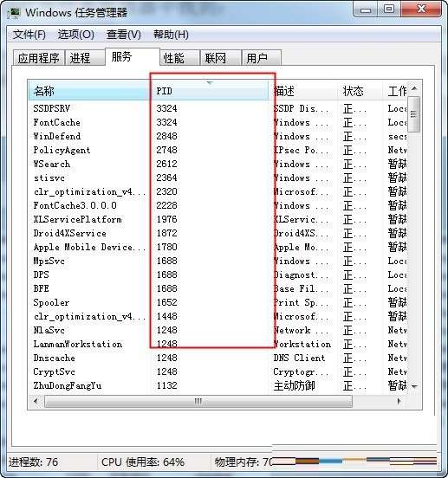This screenshot has height=478, width=448.
Task: Select the WSearch service row
Action: (x=218, y=164)
